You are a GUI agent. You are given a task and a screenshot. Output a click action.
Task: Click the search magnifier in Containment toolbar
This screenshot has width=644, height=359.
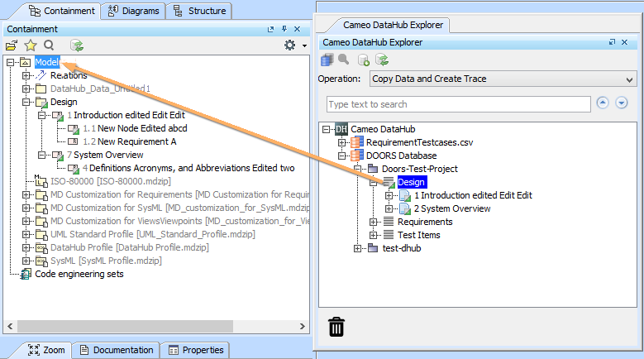(x=49, y=45)
